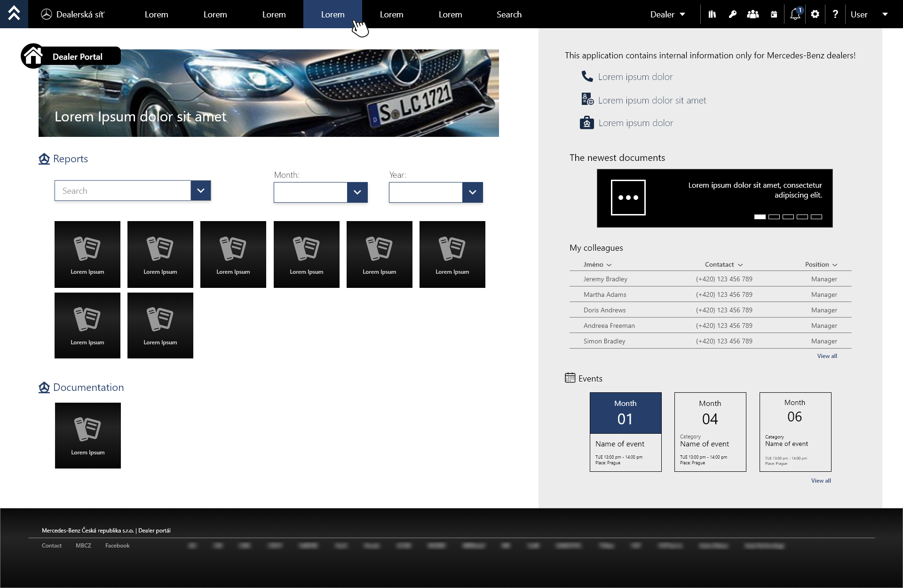
Task: Click the question mark help icon
Action: pos(835,14)
